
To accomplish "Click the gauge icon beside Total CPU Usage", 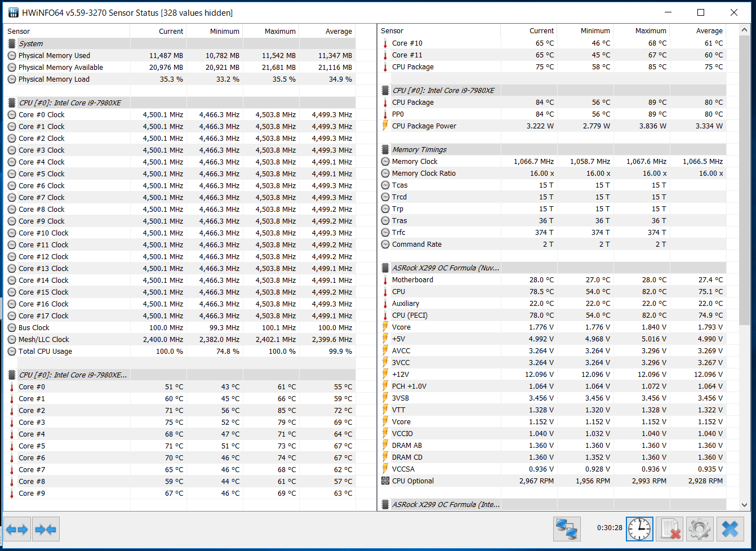I will pos(12,351).
